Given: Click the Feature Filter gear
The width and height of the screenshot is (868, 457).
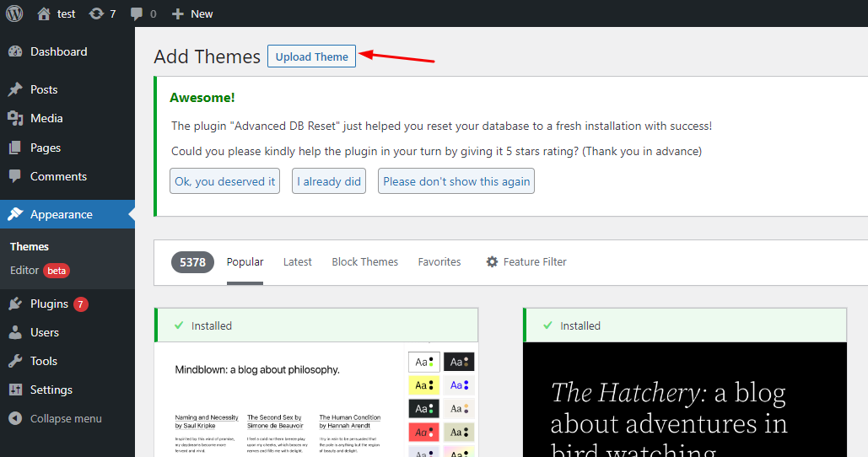Looking at the screenshot, I should (492, 262).
